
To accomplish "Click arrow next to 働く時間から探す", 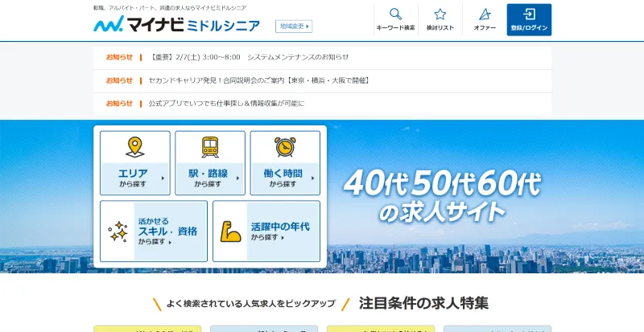I will [x=313, y=178].
